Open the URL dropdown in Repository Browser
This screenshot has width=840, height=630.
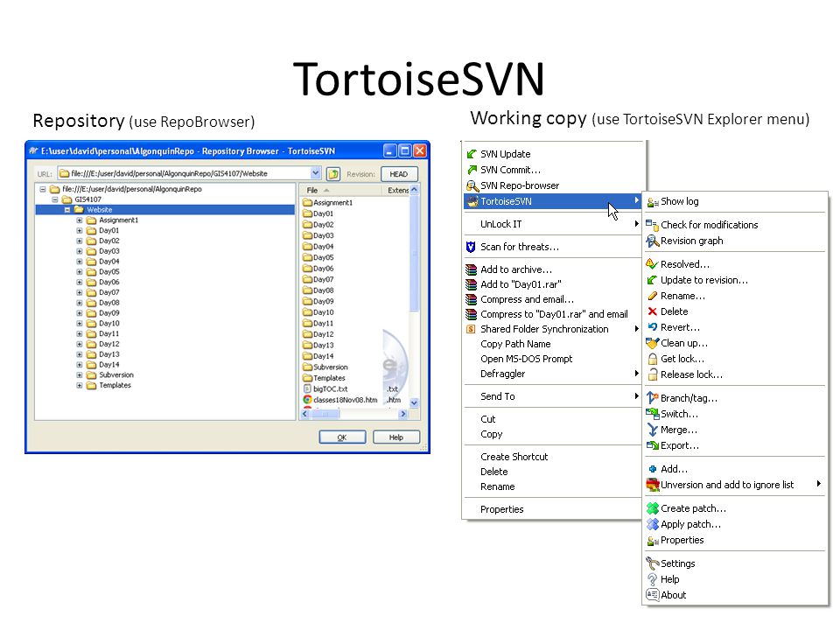(x=315, y=173)
